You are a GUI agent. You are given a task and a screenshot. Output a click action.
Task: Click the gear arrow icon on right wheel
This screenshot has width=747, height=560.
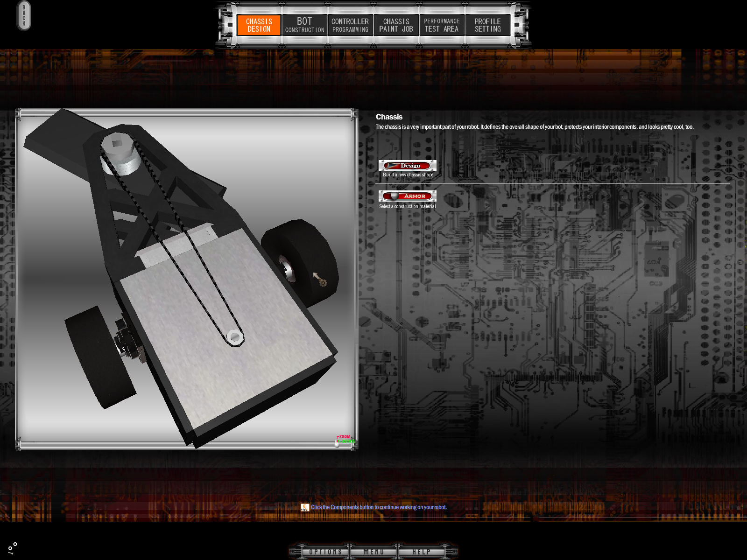320,279
